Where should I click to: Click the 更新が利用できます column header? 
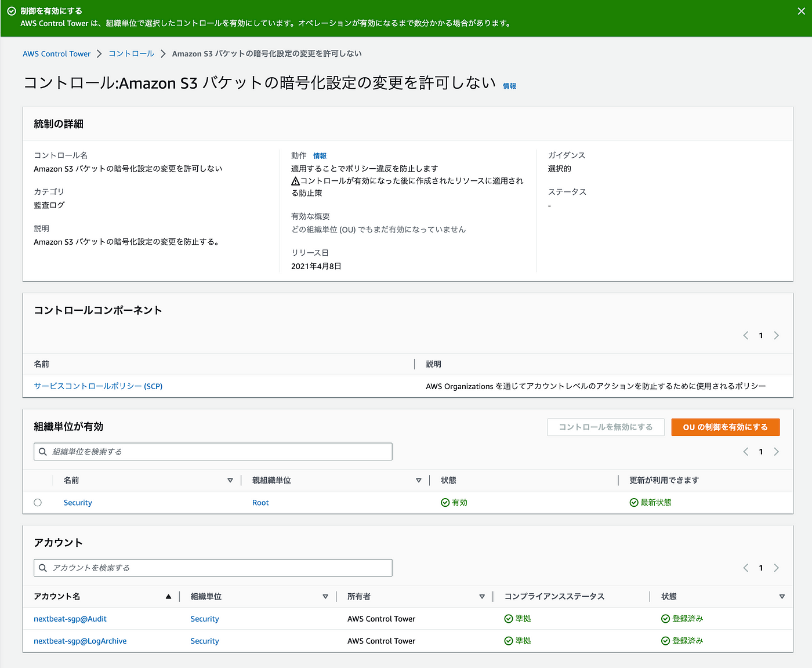click(x=664, y=480)
